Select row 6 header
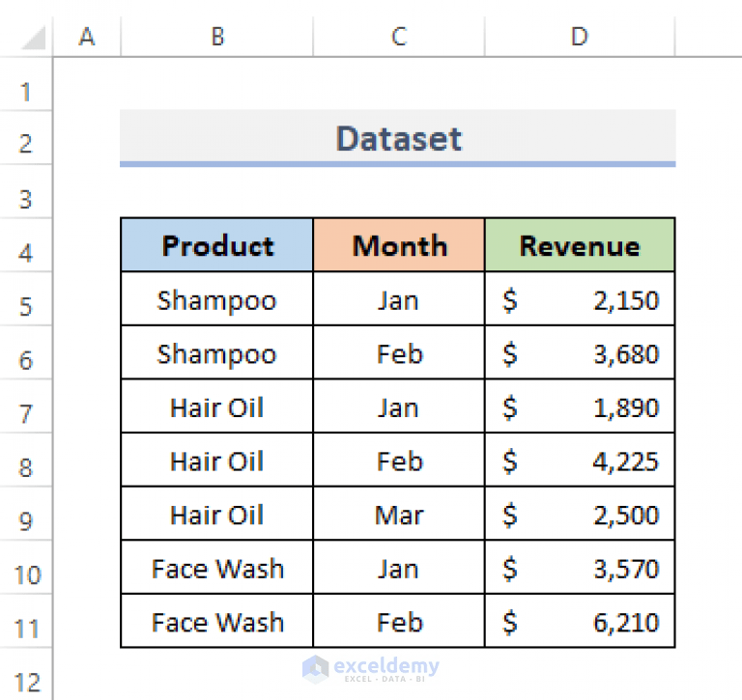Image resolution: width=742 pixels, height=700 pixels. point(25,352)
